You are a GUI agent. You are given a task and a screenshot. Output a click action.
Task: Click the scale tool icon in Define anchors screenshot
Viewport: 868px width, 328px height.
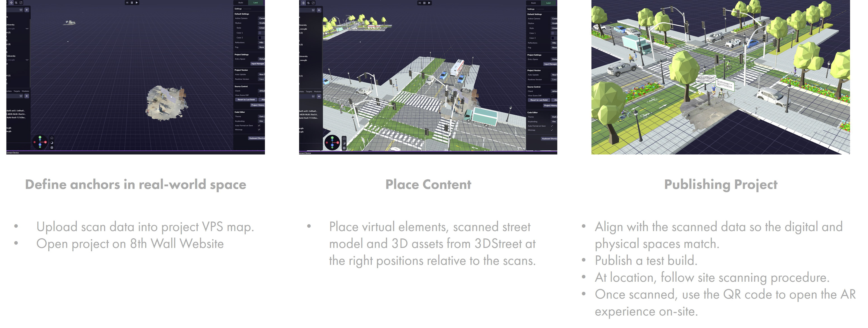pyautogui.click(x=21, y=2)
